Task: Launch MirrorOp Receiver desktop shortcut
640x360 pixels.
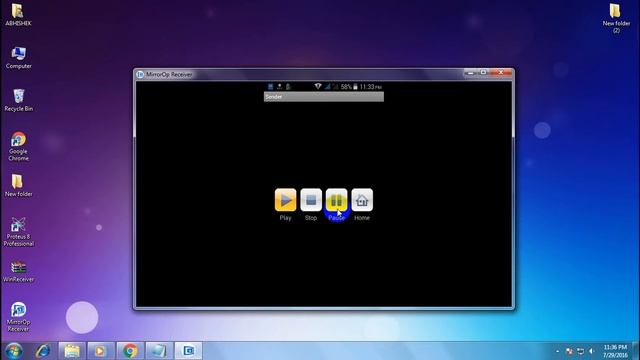Action: (x=18, y=317)
